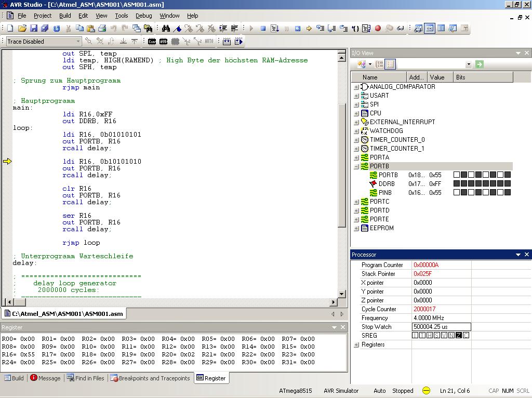Toggle a bookmark with the flag icon

pos(177,29)
